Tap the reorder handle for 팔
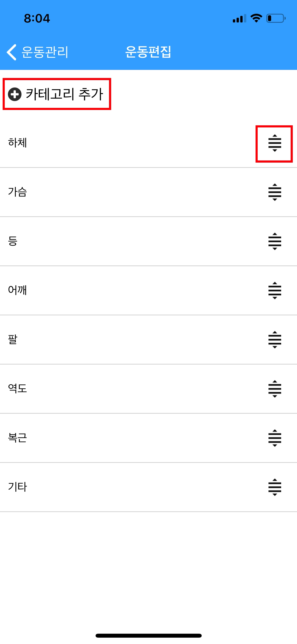The height and width of the screenshot is (644, 297). coord(275,340)
